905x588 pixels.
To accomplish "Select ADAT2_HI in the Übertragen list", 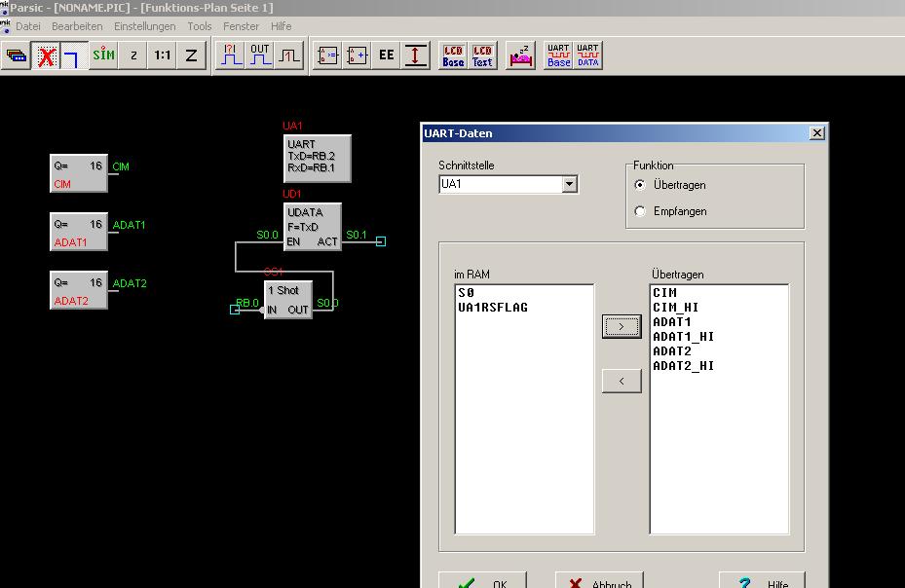I will (683, 366).
